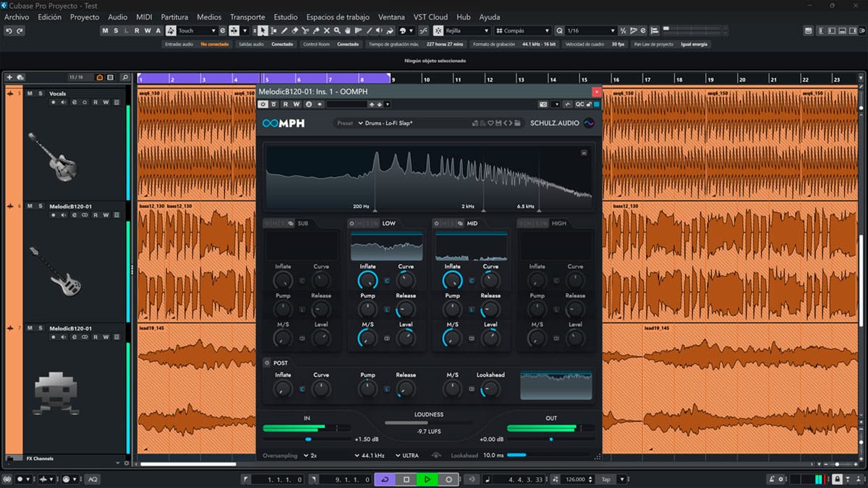The image size is (868, 488).
Task: Toggle the POST section power button
Action: click(x=267, y=363)
